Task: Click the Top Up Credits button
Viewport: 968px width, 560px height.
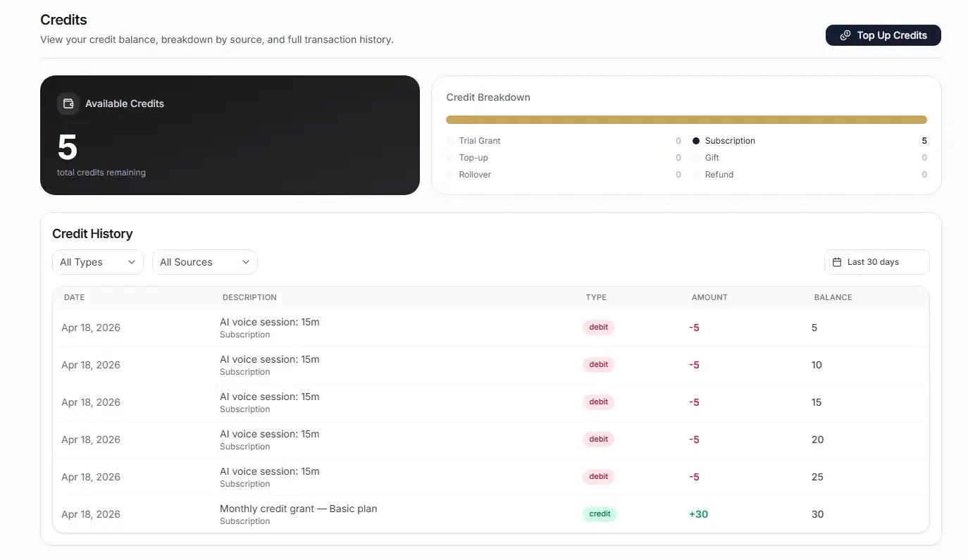Action: [883, 35]
